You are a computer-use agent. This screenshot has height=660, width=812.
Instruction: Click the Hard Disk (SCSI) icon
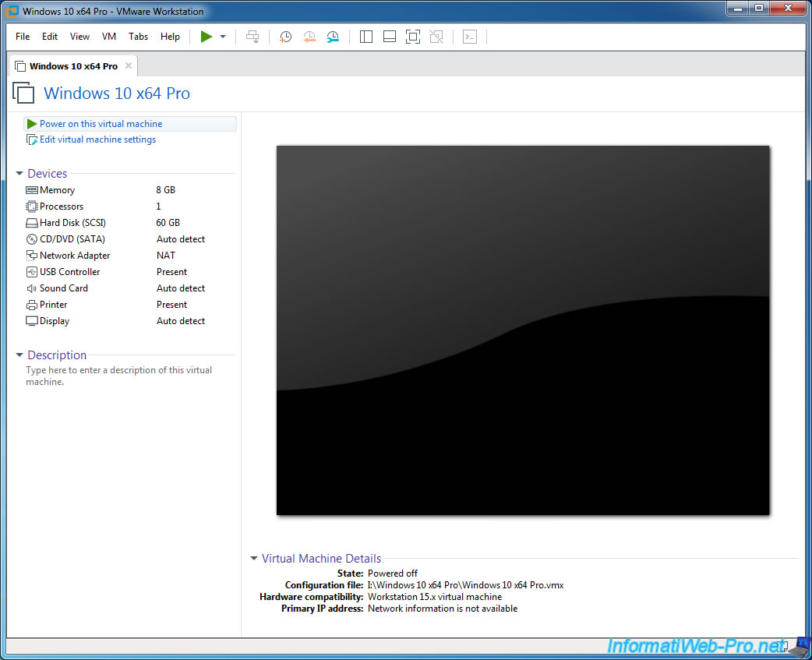32,223
